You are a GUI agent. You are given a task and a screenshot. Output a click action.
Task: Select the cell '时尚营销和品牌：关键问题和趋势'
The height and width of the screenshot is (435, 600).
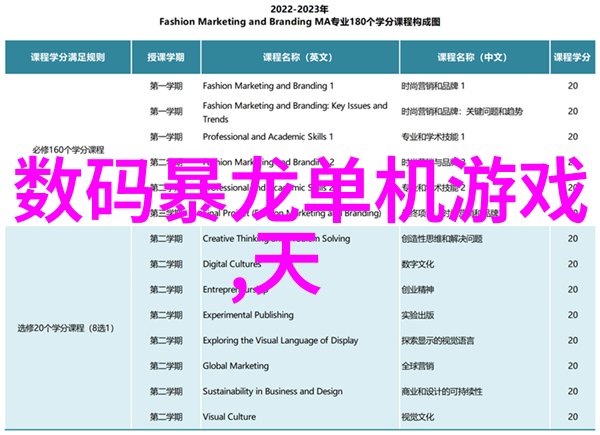pyautogui.click(x=462, y=111)
